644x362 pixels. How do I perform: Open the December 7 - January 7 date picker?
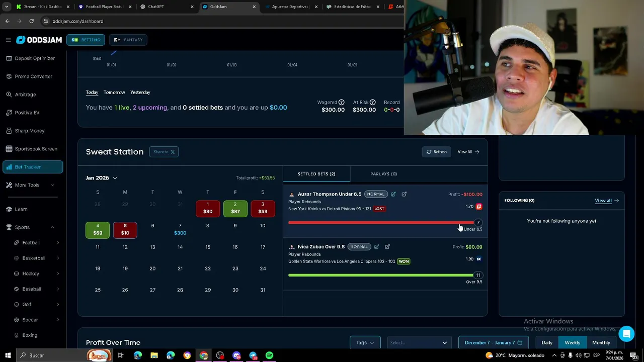(x=494, y=342)
